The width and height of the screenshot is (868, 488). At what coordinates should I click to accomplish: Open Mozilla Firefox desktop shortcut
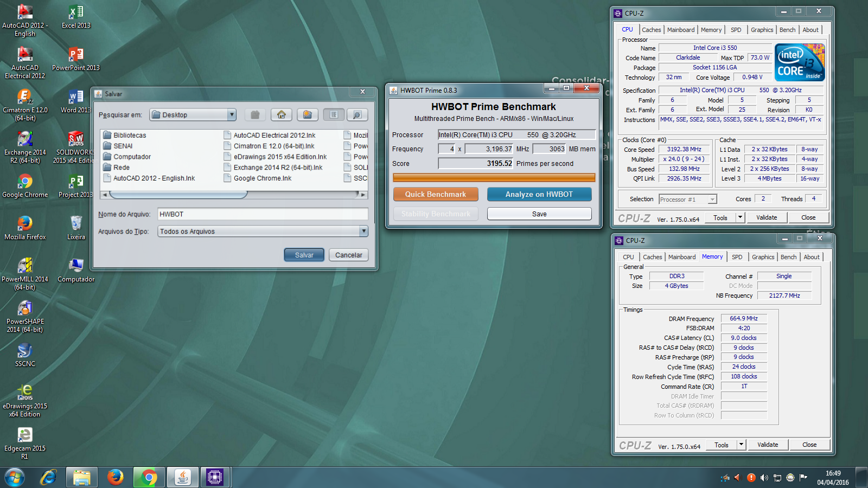(25, 228)
